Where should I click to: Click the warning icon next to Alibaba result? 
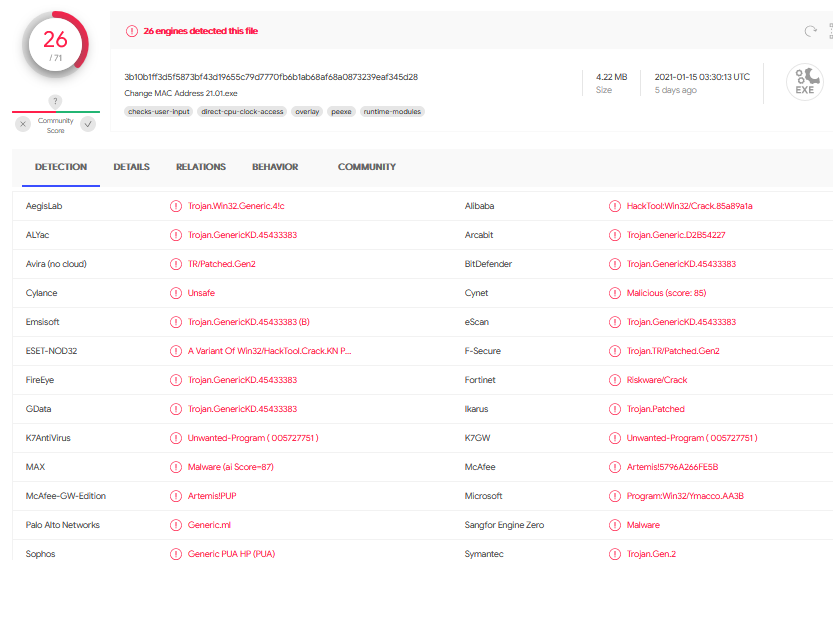coord(615,206)
